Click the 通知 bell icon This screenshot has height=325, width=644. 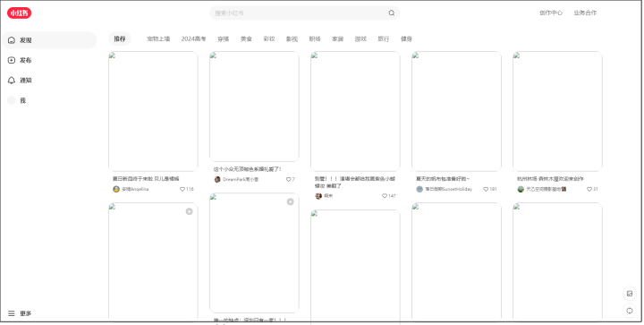click(x=12, y=81)
